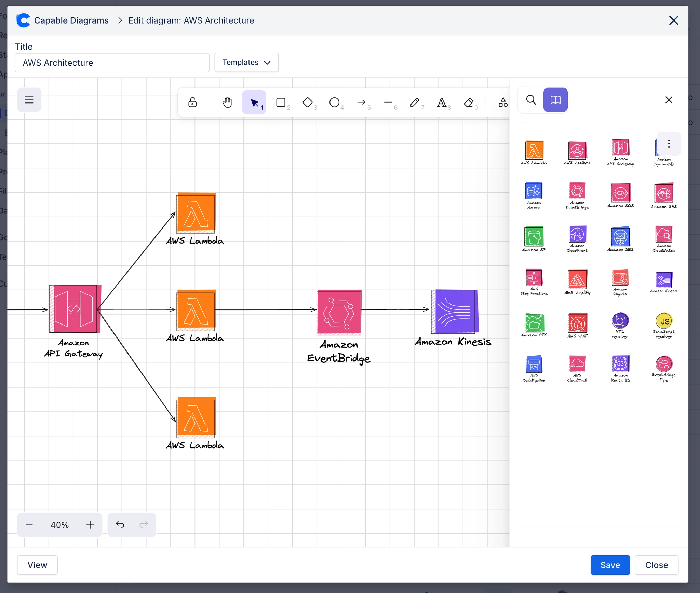Toggle the library book panel button
The image size is (700, 593).
point(555,100)
